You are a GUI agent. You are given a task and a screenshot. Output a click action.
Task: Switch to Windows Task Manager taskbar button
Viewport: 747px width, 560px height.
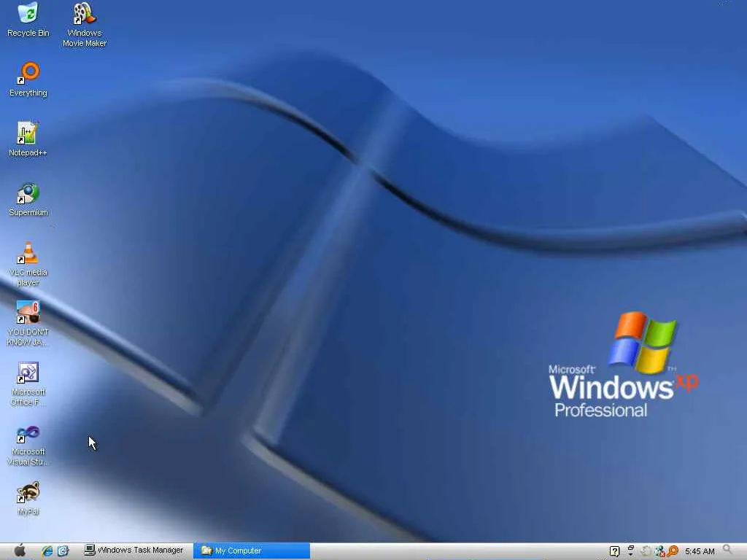coord(134,551)
